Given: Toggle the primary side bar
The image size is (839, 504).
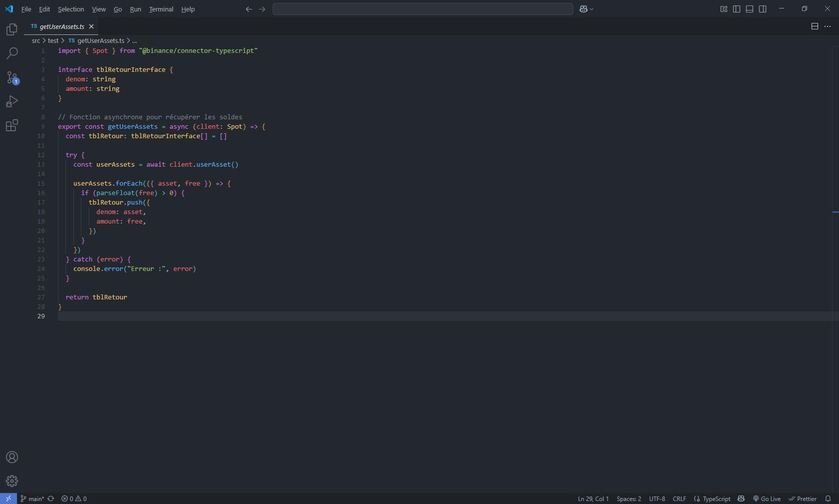Looking at the screenshot, I should tap(737, 9).
